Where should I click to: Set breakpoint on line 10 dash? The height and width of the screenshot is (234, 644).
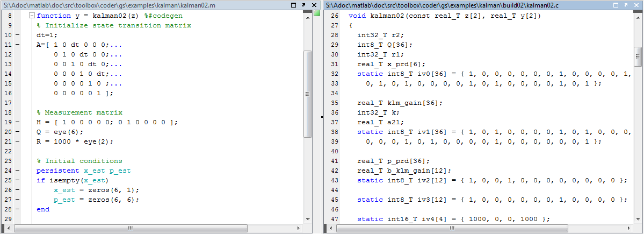[16, 35]
